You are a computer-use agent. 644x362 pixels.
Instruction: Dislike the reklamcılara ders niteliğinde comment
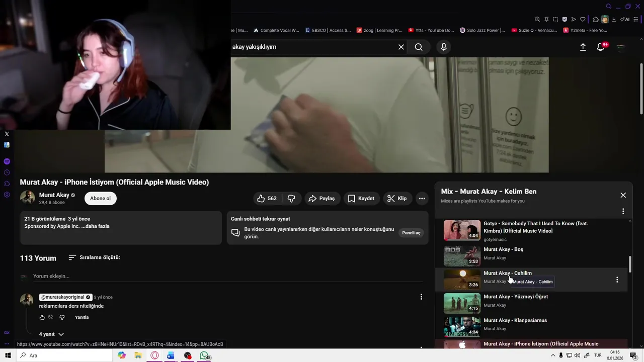point(62,317)
